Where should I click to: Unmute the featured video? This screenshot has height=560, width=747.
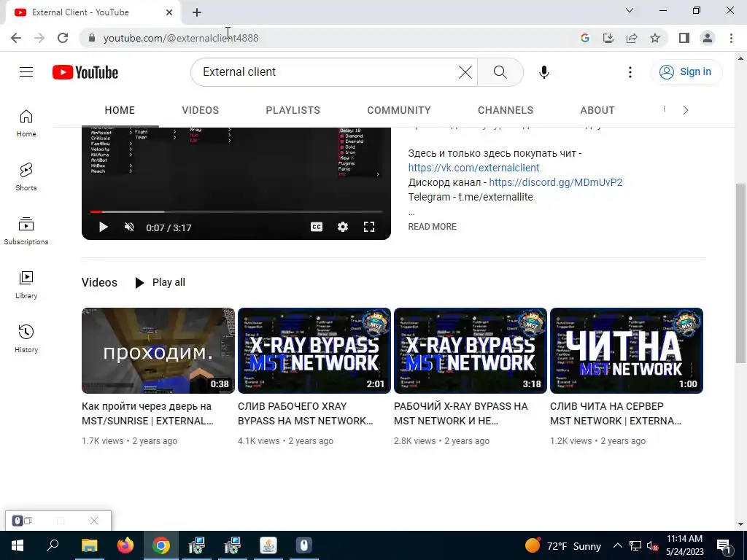pyautogui.click(x=129, y=227)
